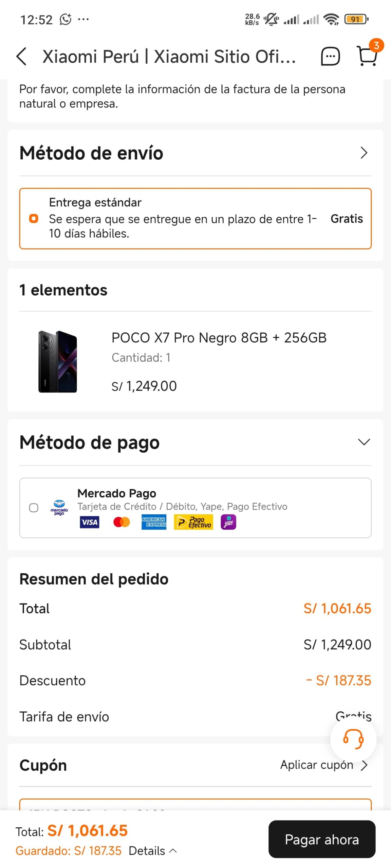Select the Entrega estándar radio button
This screenshot has height=868, width=391.
(34, 219)
